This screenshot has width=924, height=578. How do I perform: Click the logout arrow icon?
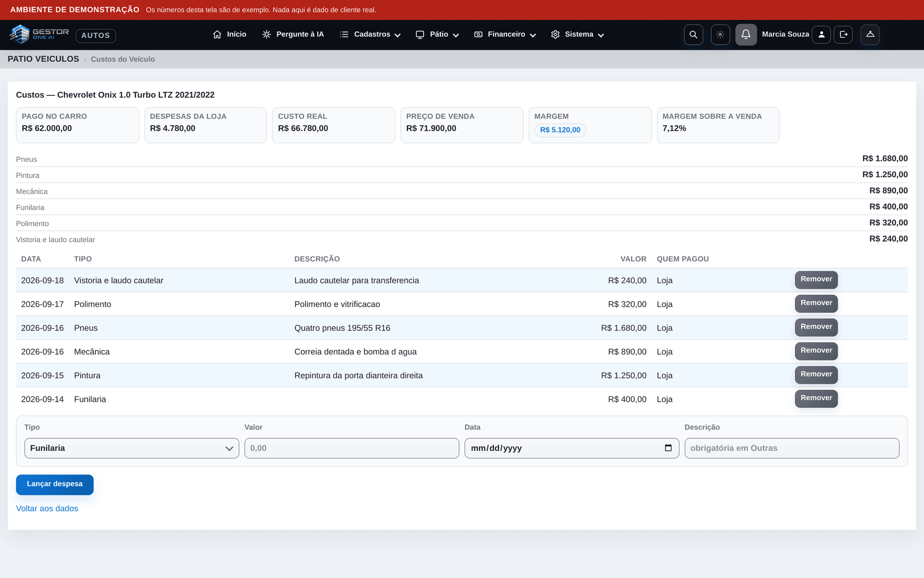tap(843, 35)
